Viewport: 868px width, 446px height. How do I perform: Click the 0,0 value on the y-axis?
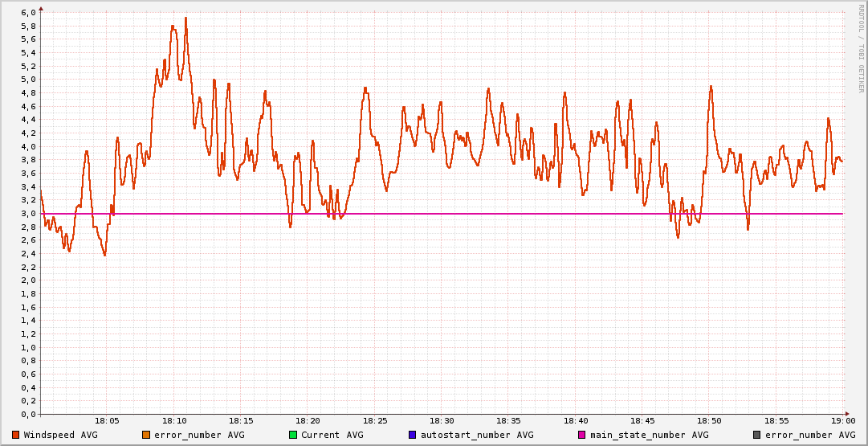click(28, 415)
